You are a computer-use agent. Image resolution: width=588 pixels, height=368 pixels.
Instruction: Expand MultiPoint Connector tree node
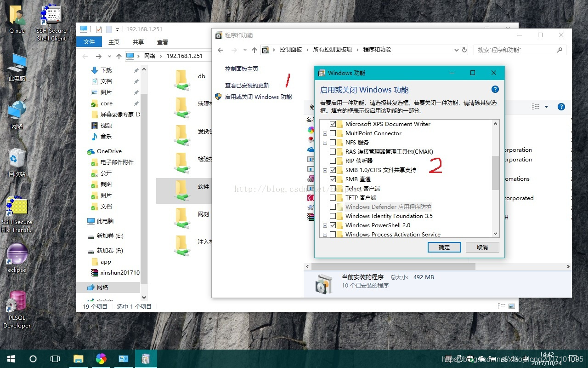pos(325,133)
